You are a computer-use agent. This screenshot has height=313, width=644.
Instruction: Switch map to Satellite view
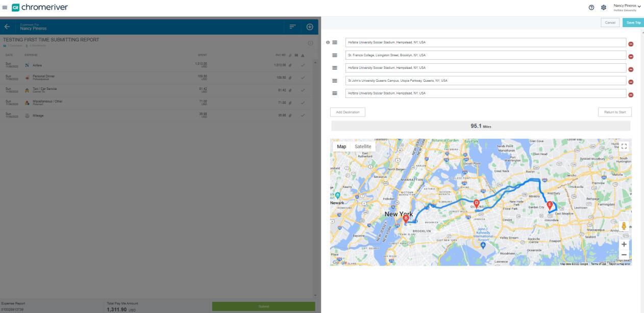[363, 147]
